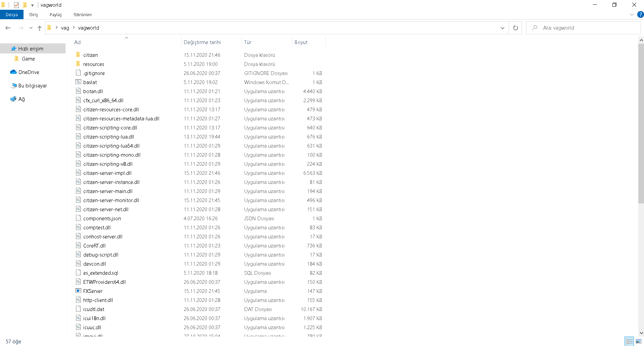Select debug-script.dll file name

[x=101, y=255]
